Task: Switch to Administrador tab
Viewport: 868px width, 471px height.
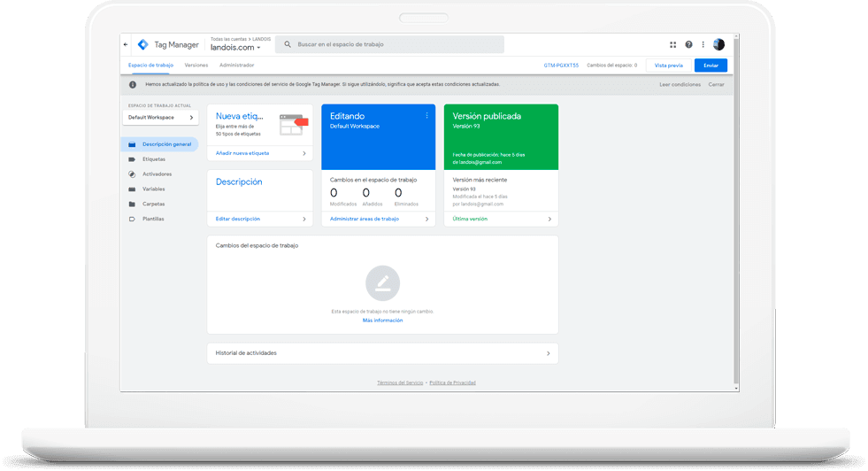Action: pyautogui.click(x=236, y=66)
